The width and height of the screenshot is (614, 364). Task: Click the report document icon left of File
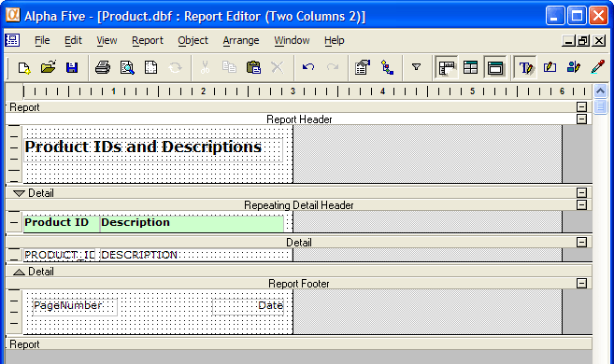12,40
